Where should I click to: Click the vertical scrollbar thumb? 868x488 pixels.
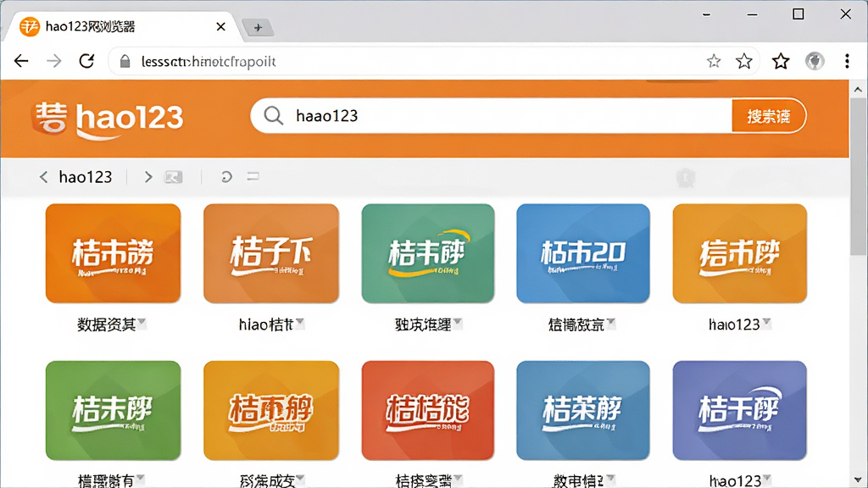[x=859, y=177]
